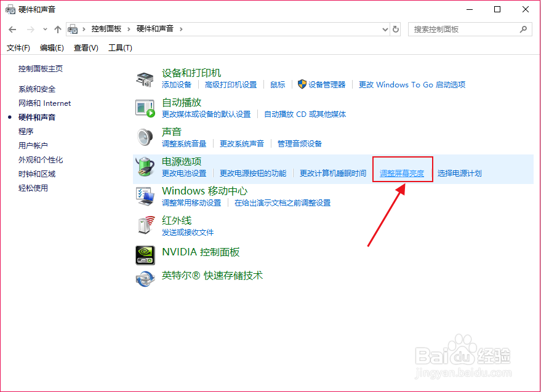Refresh the page with the refresh icon
Viewport: 541px width, 392px height.
pos(395,28)
